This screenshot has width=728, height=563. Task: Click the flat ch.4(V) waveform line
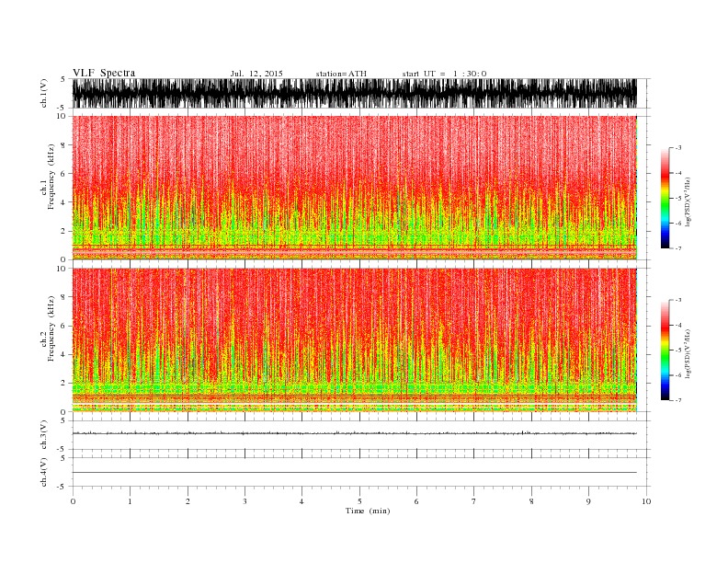point(355,473)
